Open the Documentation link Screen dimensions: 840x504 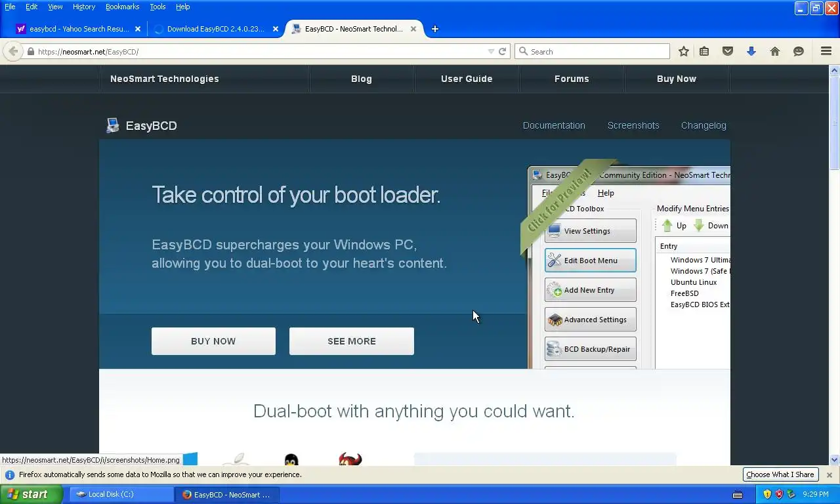click(554, 125)
